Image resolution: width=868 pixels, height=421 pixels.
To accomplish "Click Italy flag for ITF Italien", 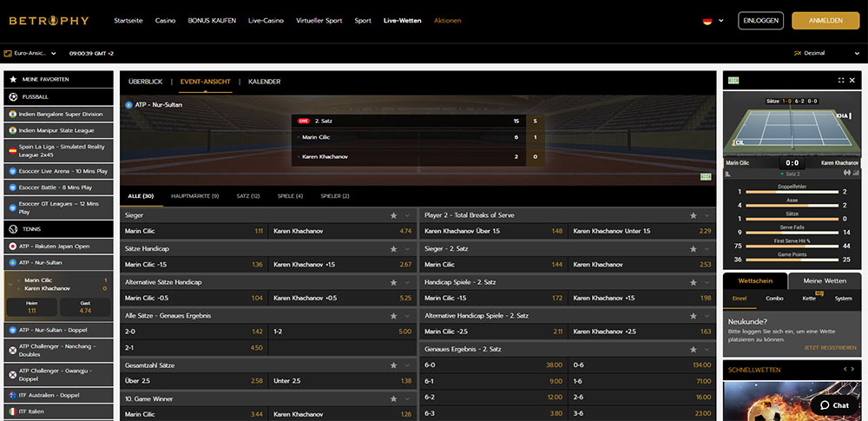I will (x=13, y=411).
